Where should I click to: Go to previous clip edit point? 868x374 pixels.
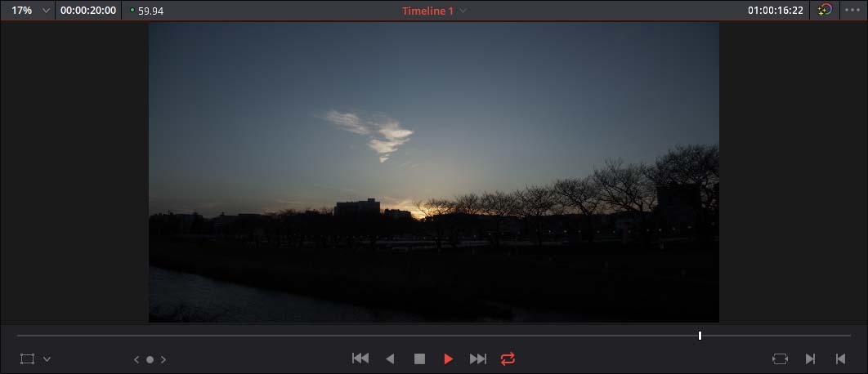[x=840, y=359]
